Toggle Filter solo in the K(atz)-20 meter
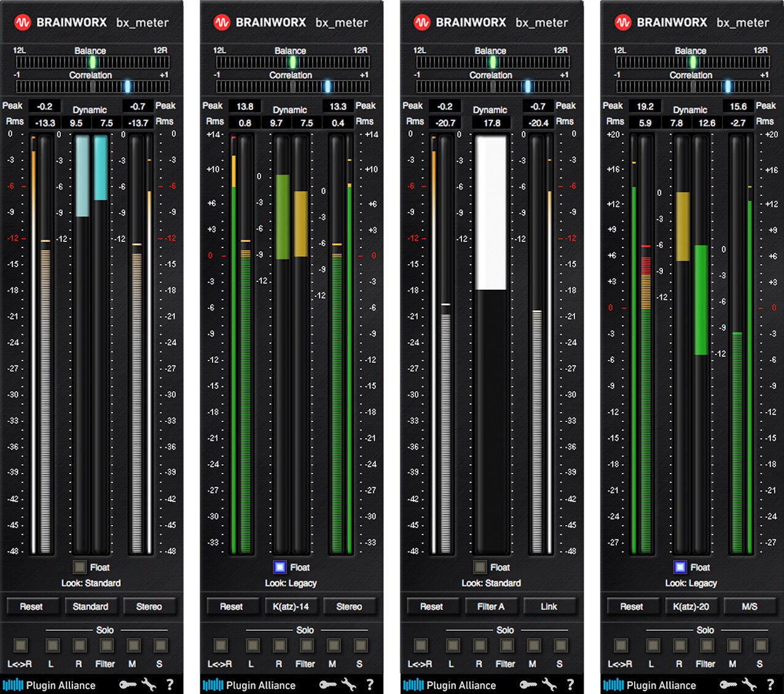The height and width of the screenshot is (694, 784). pyautogui.click(x=707, y=645)
